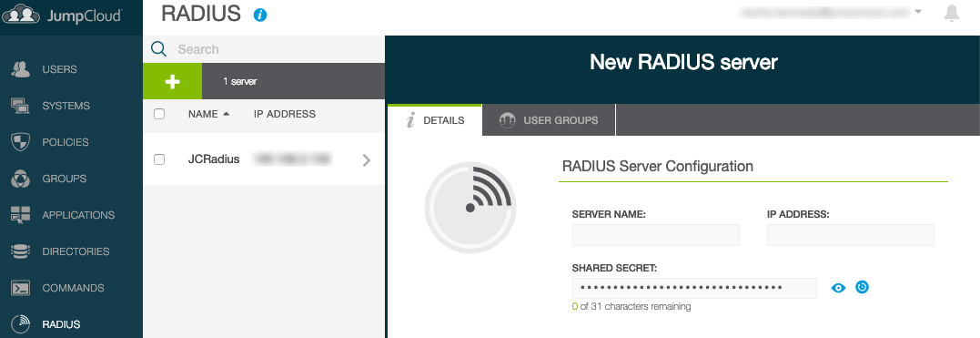The width and height of the screenshot is (980, 338).
Task: Open the account email dropdown arrow
Action: (x=918, y=11)
